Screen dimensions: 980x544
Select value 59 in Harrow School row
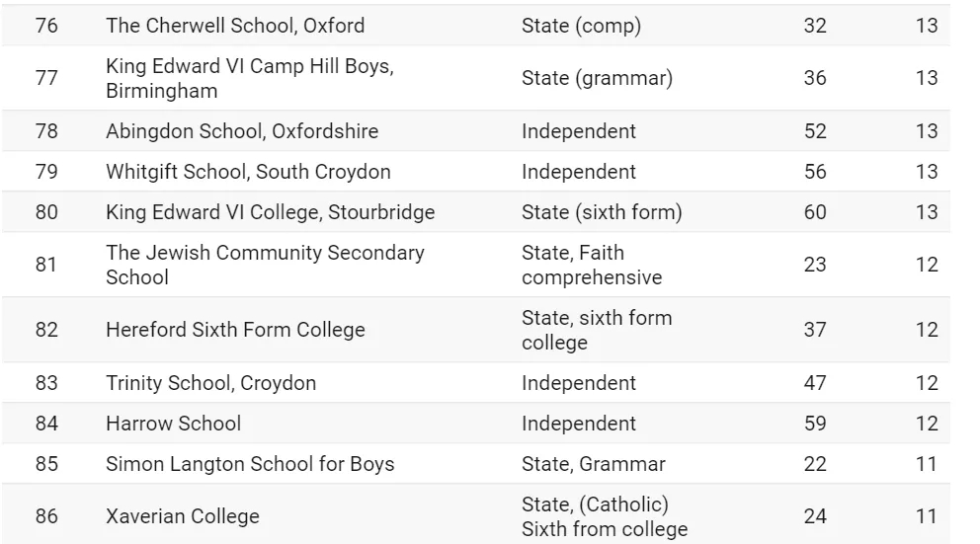[x=815, y=424]
